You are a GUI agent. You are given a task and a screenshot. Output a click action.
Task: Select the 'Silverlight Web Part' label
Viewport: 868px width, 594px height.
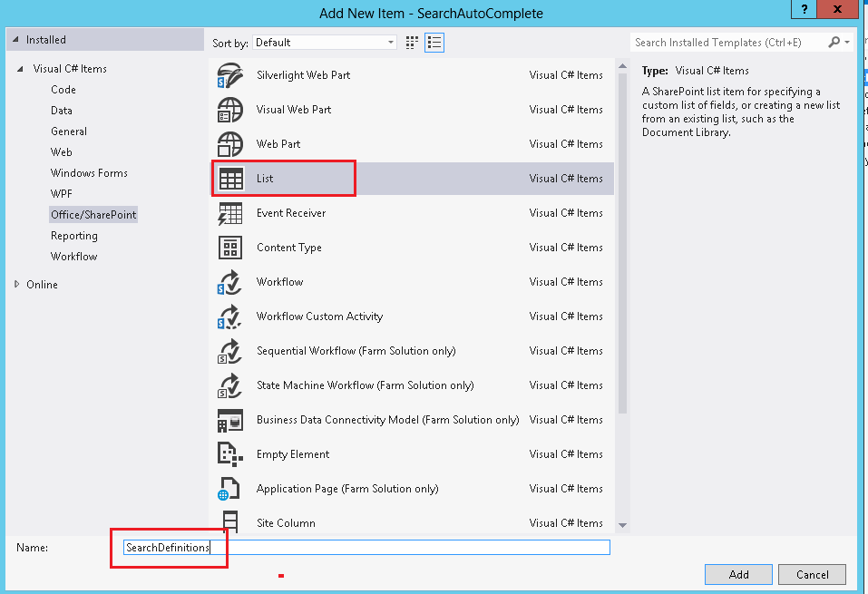click(303, 75)
